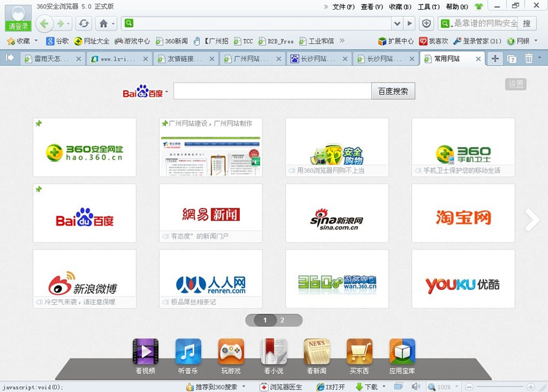Zoom out with the minus button

click(469, 387)
